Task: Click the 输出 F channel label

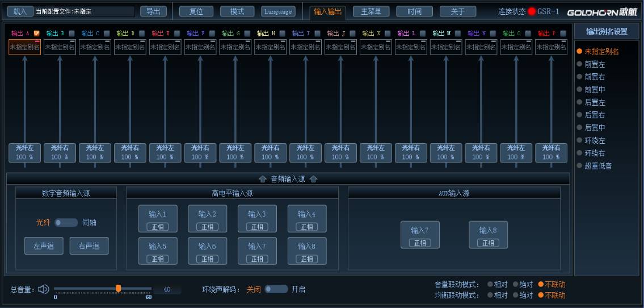Action: tap(196, 34)
